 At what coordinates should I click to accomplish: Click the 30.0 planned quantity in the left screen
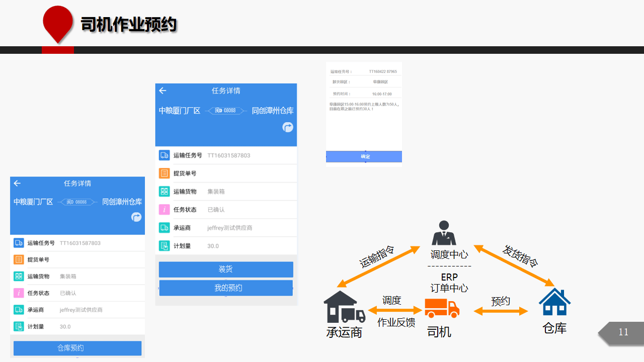(x=65, y=326)
